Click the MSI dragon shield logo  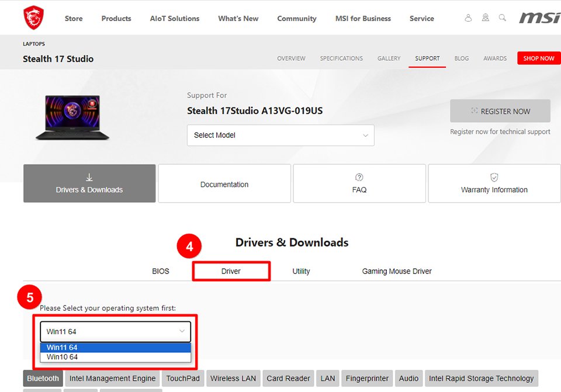(33, 18)
